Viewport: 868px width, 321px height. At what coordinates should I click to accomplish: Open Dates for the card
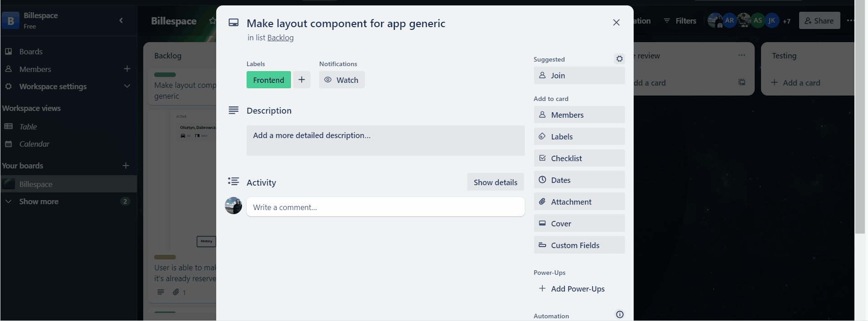[579, 180]
